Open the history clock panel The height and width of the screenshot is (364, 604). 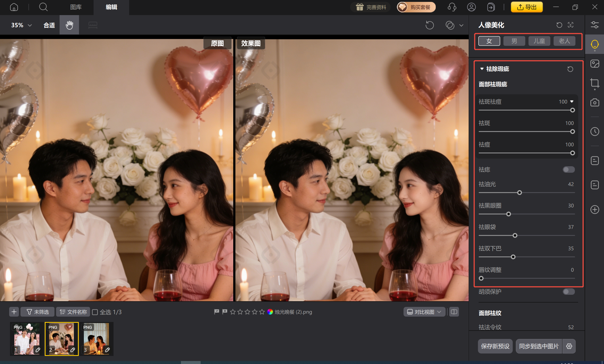coord(595,131)
